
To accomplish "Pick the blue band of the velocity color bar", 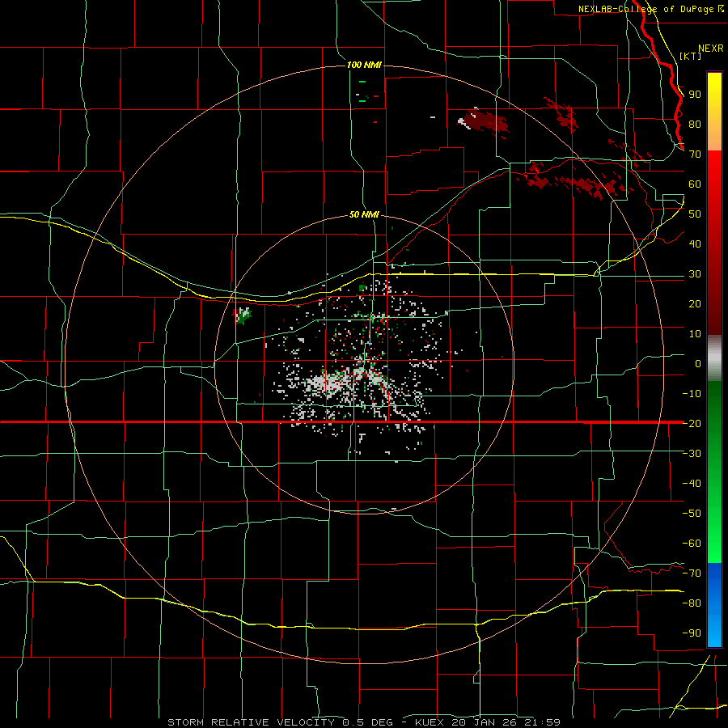I will 714,605.
